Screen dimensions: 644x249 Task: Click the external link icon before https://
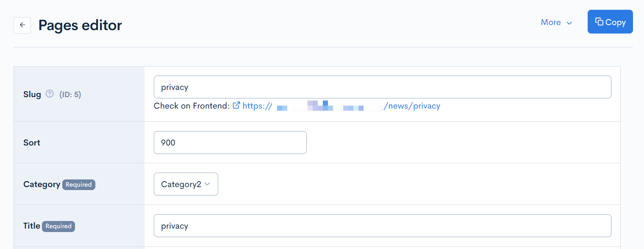(237, 106)
